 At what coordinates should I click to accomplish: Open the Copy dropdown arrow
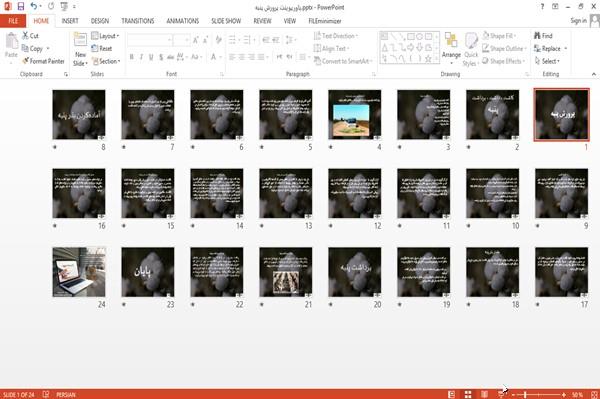coord(48,49)
